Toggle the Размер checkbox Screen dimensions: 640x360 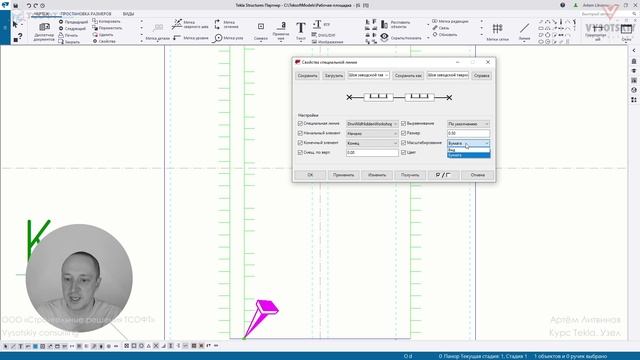tap(403, 133)
